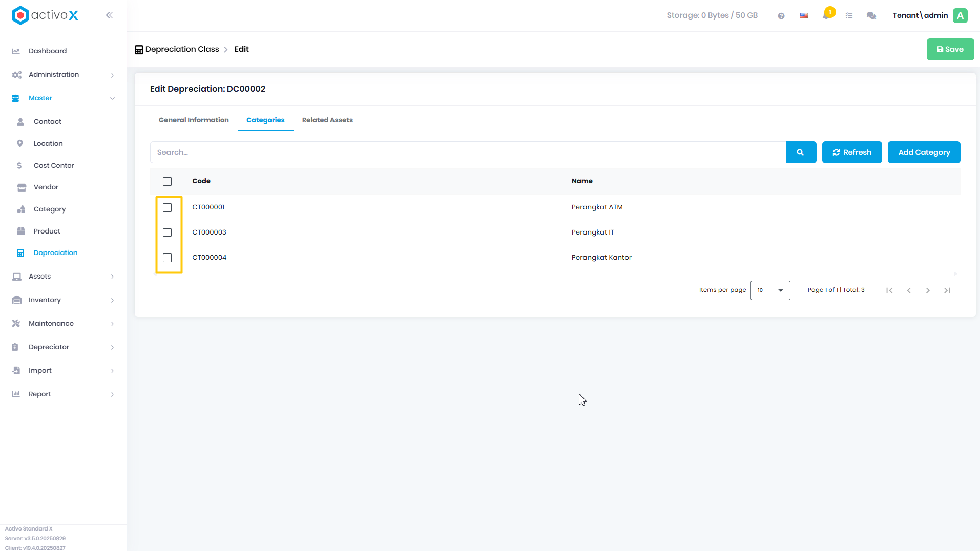The height and width of the screenshot is (551, 980).
Task: Expand the Depreciator menu chevron
Action: pos(112,348)
